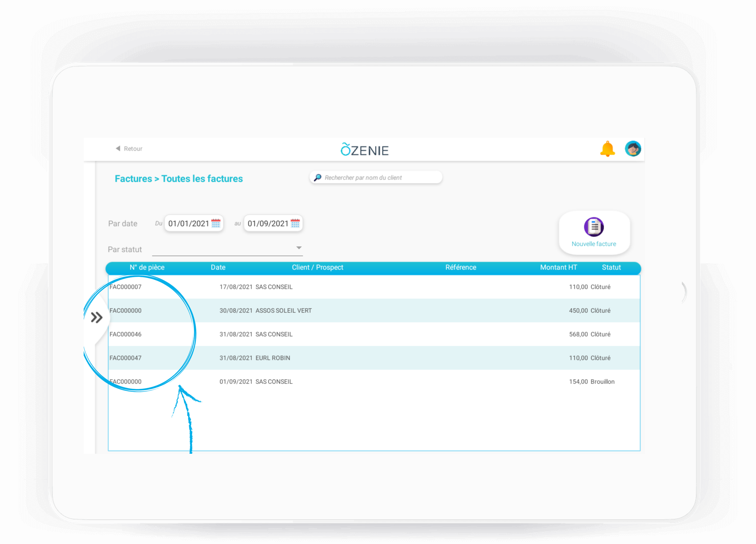Select invoice FAC000046
Screen dimensions: 756x544
pyautogui.click(x=126, y=334)
